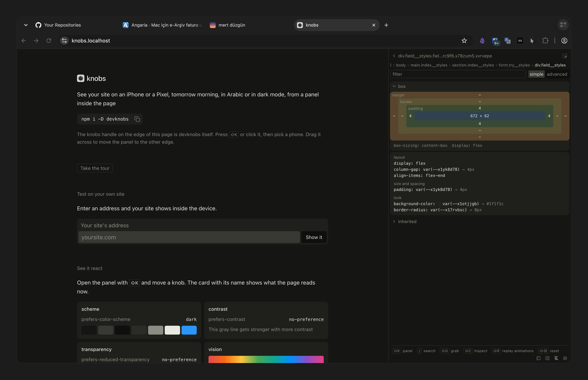Image resolution: width=588 pixels, height=380 pixels.
Task: Click the reset shortcut hint
Action: [549, 351]
